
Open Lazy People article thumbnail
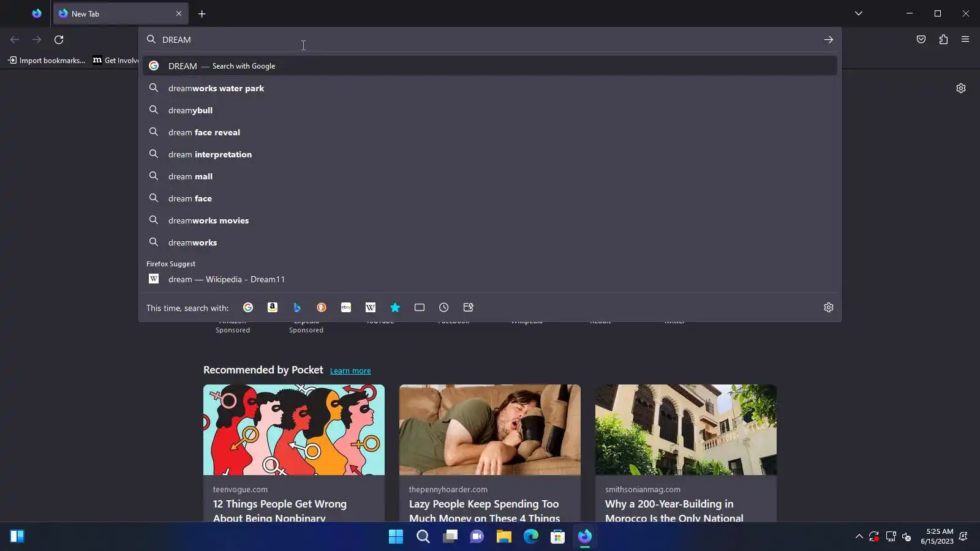tap(490, 430)
